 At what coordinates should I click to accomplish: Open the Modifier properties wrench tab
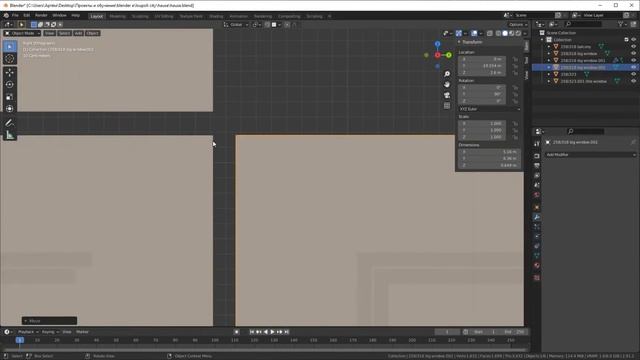point(537,217)
